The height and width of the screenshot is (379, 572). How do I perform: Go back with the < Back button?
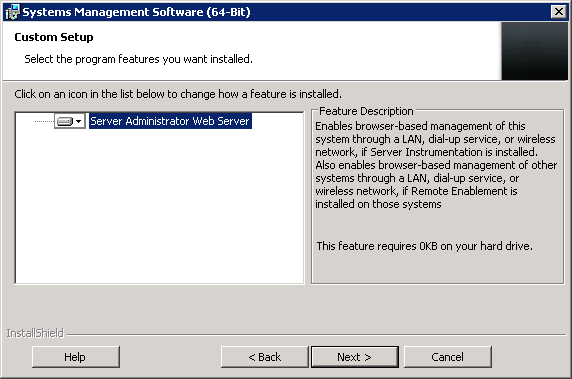(264, 357)
